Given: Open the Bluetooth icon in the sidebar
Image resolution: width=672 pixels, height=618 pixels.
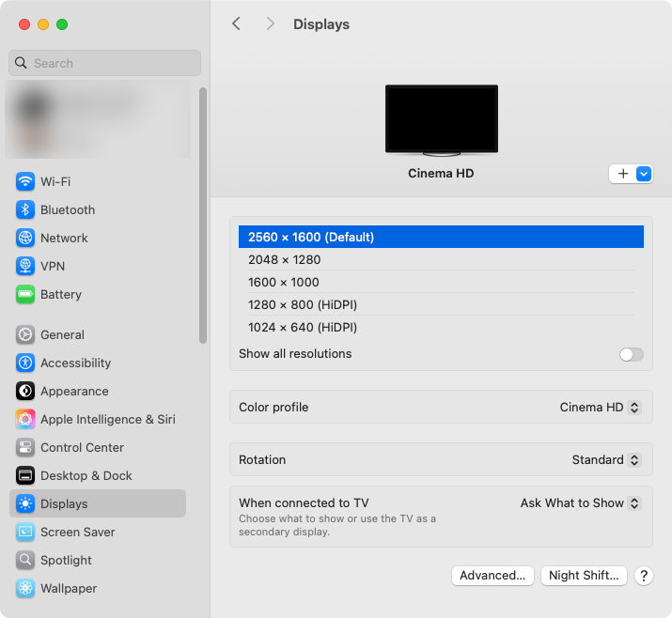Looking at the screenshot, I should tap(25, 209).
